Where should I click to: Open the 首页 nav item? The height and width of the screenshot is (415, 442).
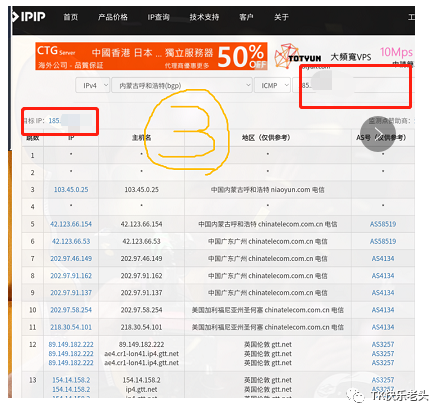point(71,17)
